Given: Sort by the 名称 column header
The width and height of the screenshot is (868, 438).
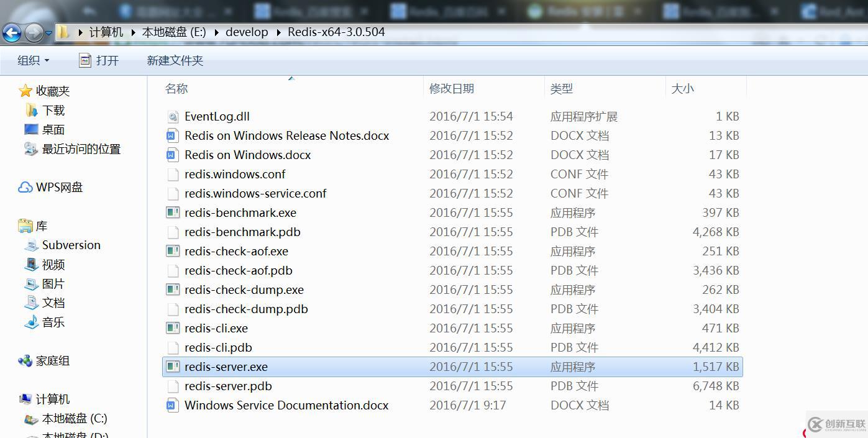Looking at the screenshot, I should (176, 89).
